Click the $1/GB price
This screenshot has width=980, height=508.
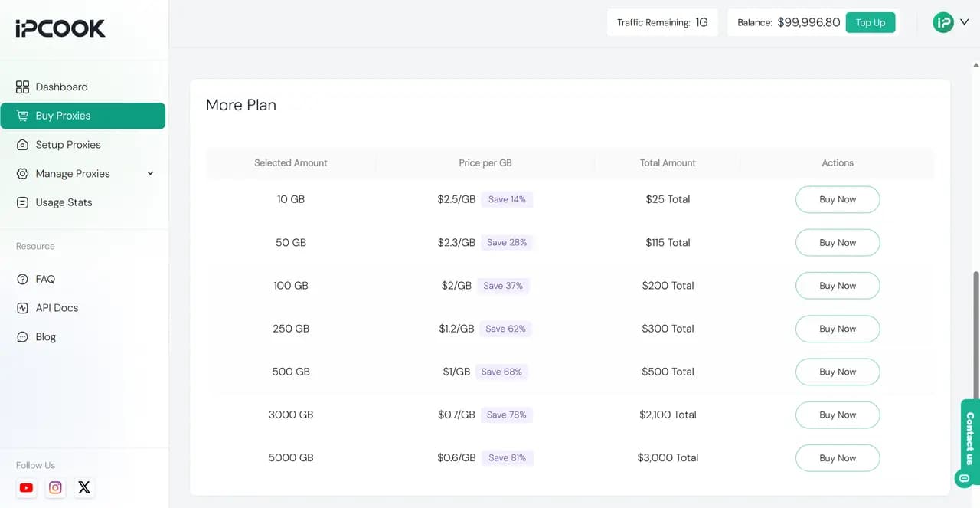(456, 372)
